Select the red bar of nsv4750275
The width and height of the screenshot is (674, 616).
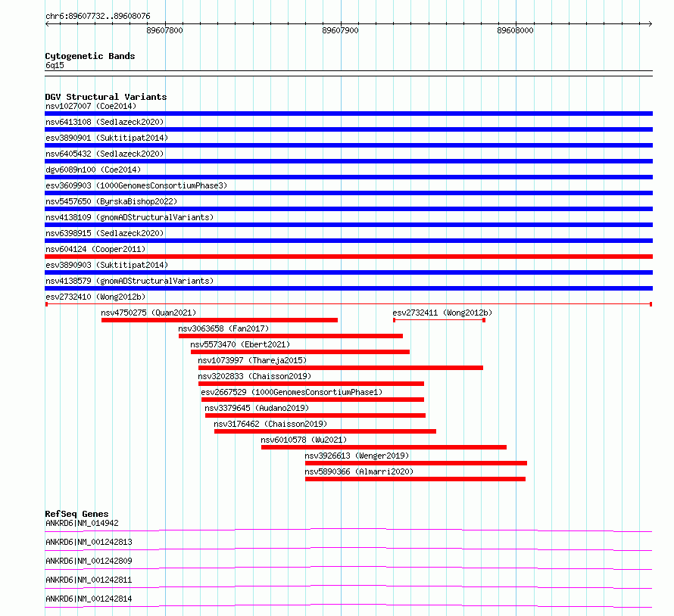[x=220, y=320]
